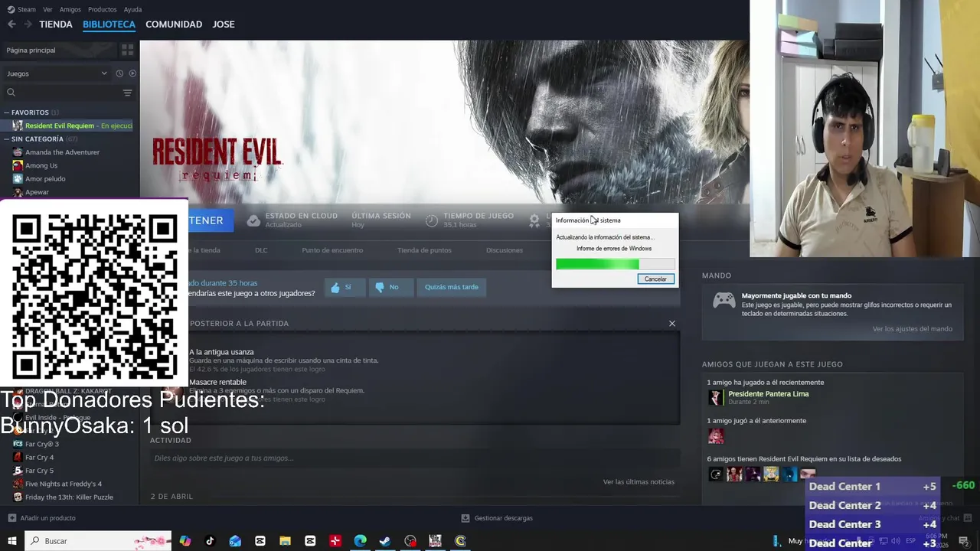Collapse the FAVORITOS category

(x=31, y=112)
